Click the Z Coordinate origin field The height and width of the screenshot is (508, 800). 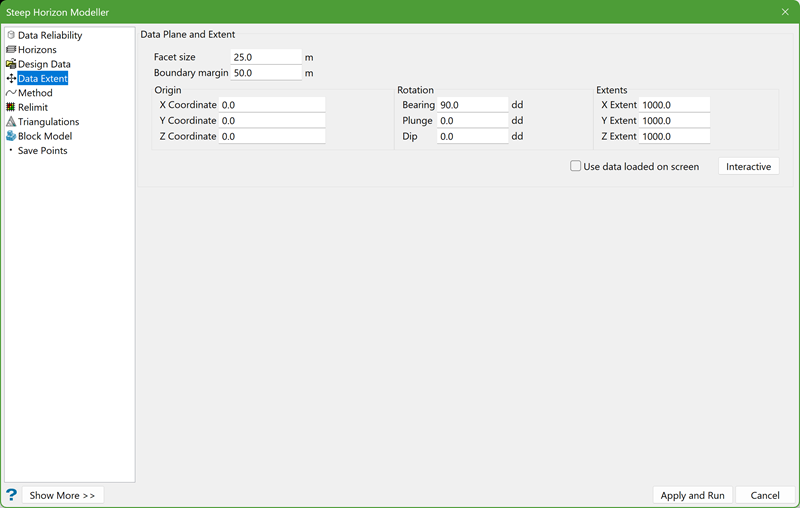coord(272,137)
